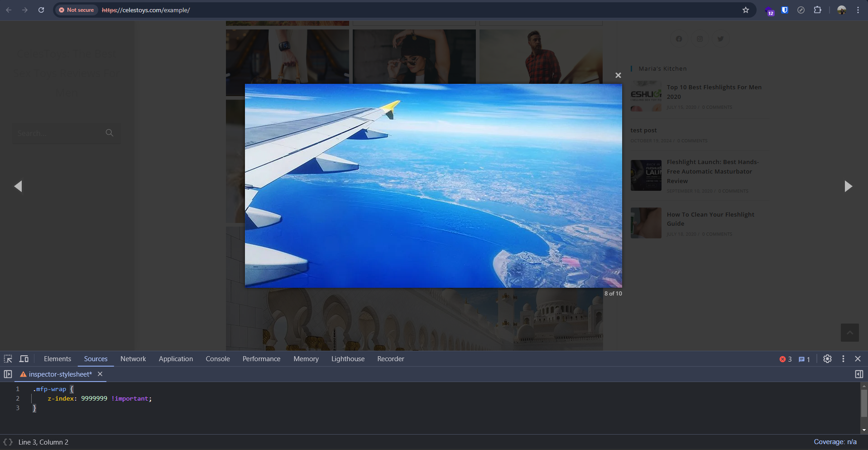868x450 pixels.
Task: Open the 'test post' link
Action: pyautogui.click(x=643, y=130)
